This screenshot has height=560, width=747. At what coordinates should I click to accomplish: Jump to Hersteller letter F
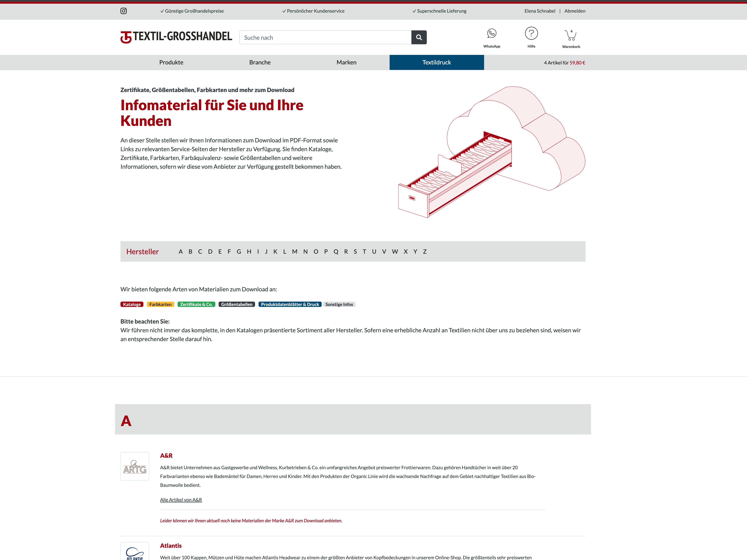coord(229,251)
